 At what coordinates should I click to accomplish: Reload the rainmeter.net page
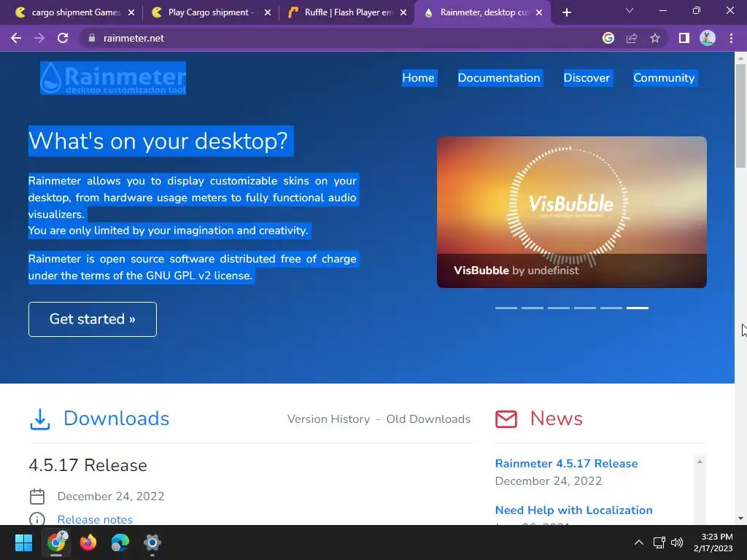[63, 38]
